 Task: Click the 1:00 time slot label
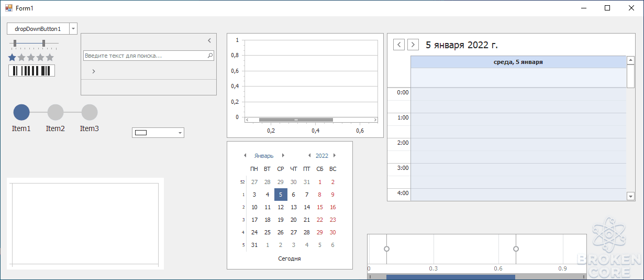403,117
